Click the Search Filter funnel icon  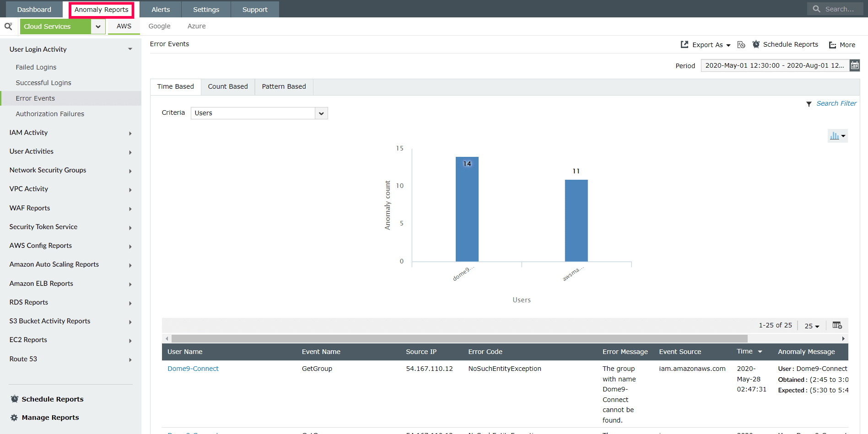coord(809,103)
